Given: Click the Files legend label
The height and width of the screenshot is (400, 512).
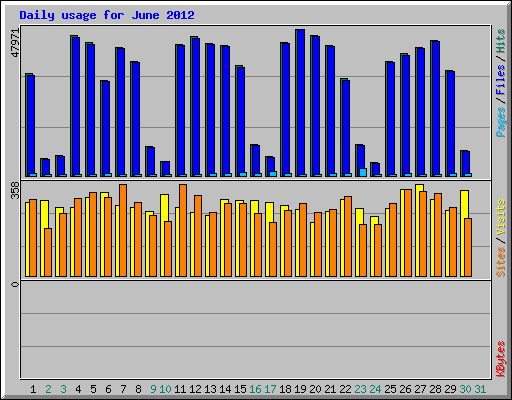Looking at the screenshot, I should pos(501,79).
